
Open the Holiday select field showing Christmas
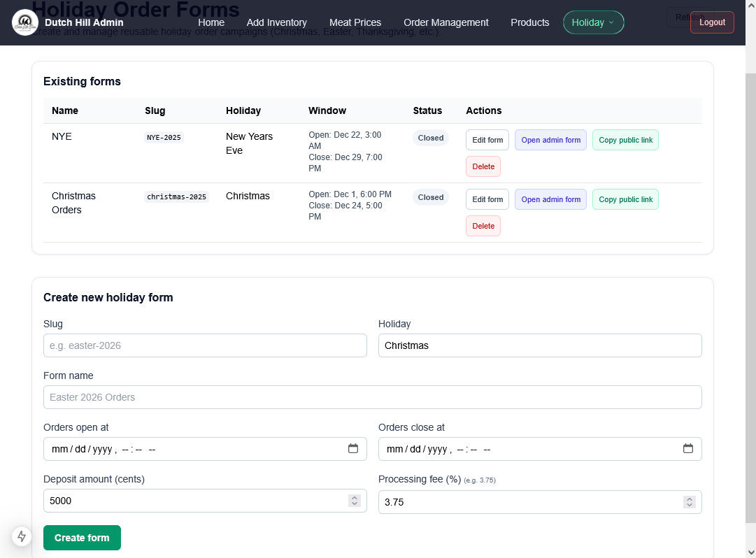tap(539, 345)
